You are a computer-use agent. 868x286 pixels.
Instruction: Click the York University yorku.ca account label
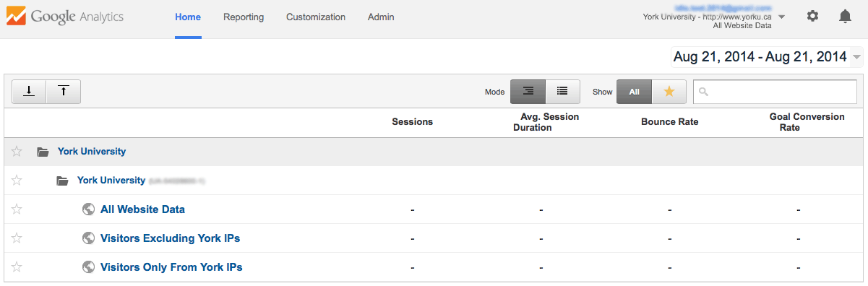click(x=707, y=17)
